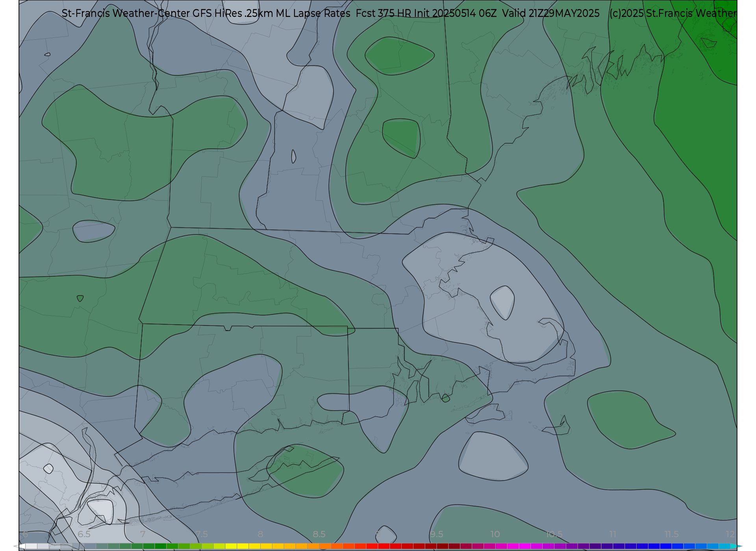Click the 7.5 label on the color scale
756x551 pixels.
[201, 534]
